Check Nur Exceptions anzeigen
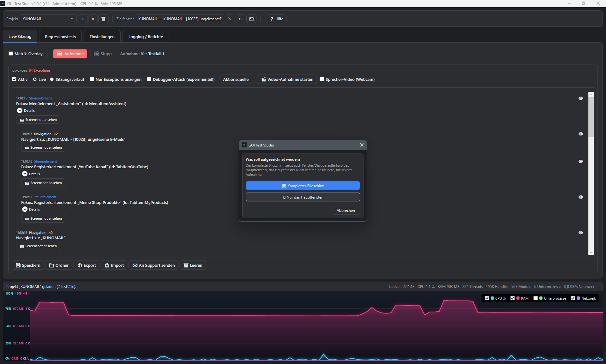This screenshot has width=606, height=364. tap(92, 79)
